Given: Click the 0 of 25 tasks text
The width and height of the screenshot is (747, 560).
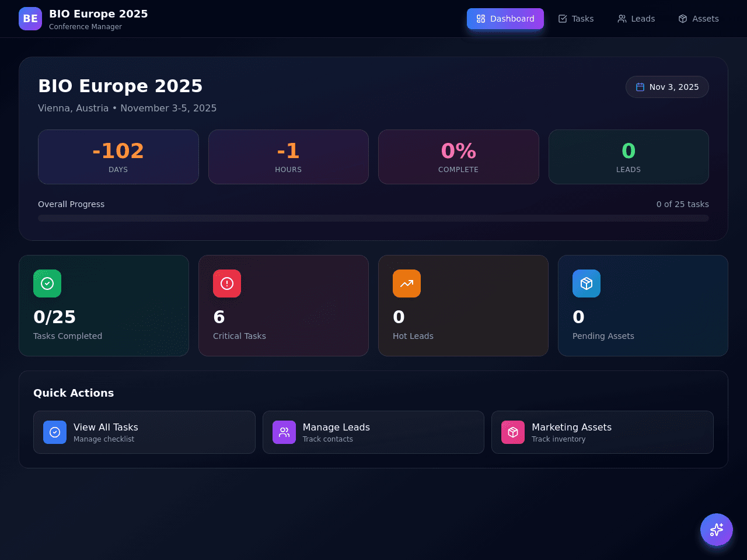Looking at the screenshot, I should [683, 204].
